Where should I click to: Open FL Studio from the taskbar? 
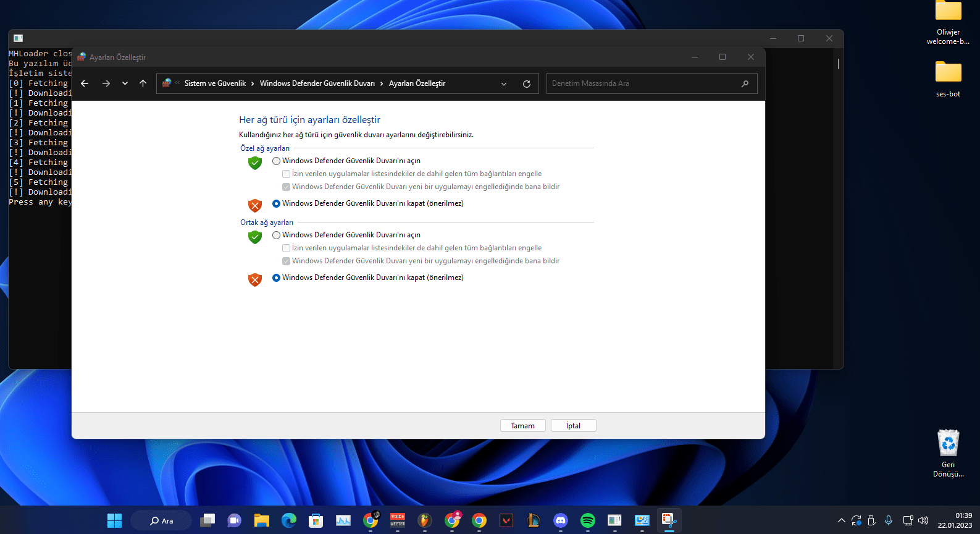coord(425,520)
